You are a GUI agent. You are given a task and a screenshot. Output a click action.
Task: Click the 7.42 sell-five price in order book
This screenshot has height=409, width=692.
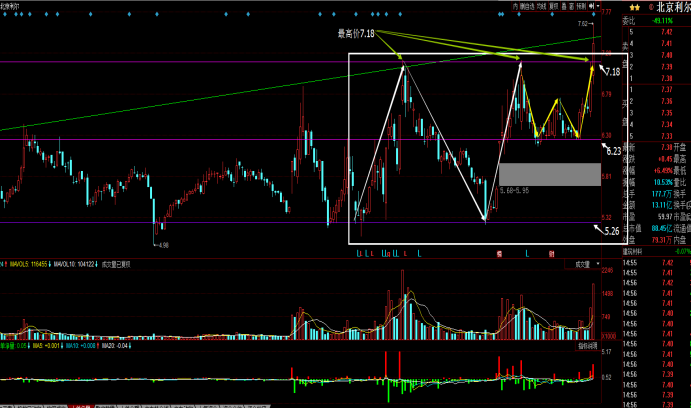[x=666, y=32]
